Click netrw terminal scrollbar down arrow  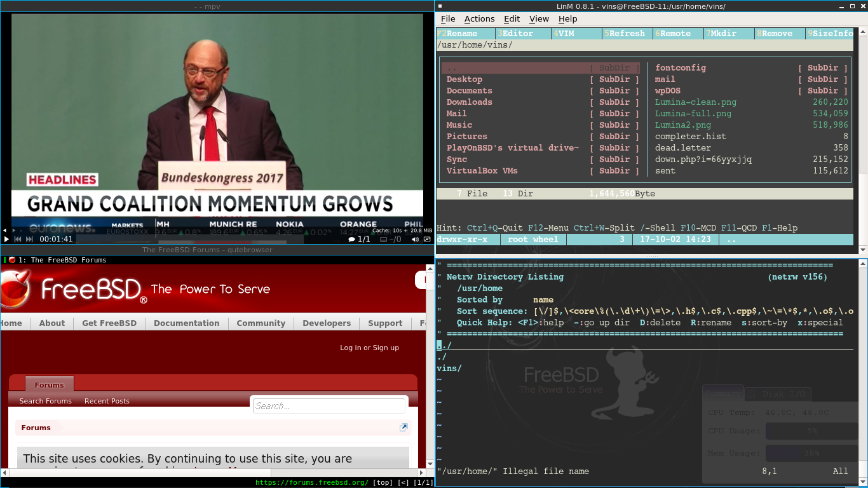[862, 482]
